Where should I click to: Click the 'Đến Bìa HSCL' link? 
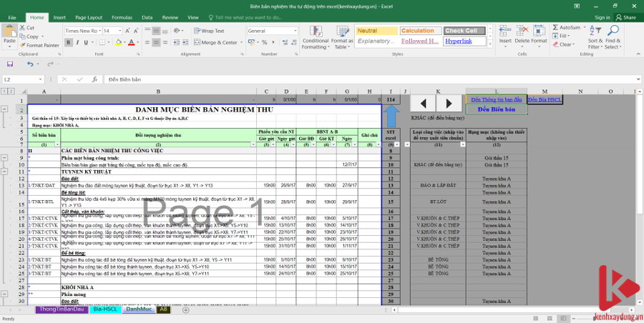(x=545, y=99)
